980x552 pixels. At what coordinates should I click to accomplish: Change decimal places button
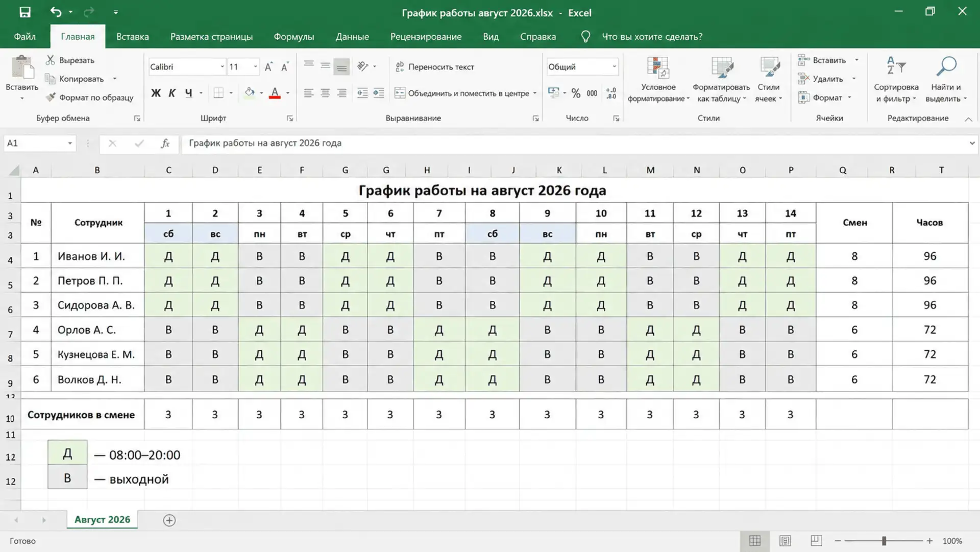point(611,93)
